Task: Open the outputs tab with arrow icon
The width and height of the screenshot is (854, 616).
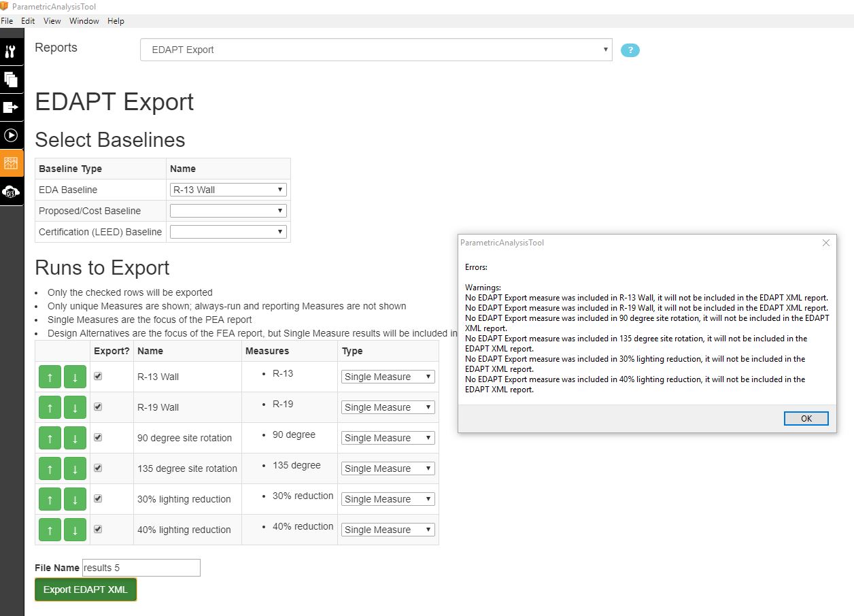Action: (x=11, y=107)
